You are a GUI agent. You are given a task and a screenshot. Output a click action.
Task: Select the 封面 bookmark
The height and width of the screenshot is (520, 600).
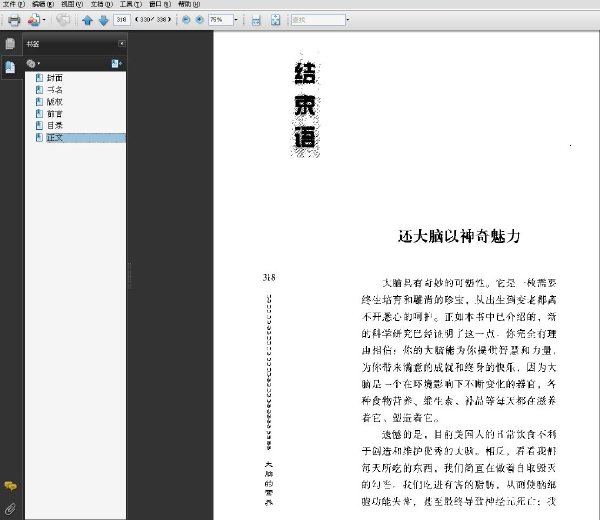click(x=55, y=78)
